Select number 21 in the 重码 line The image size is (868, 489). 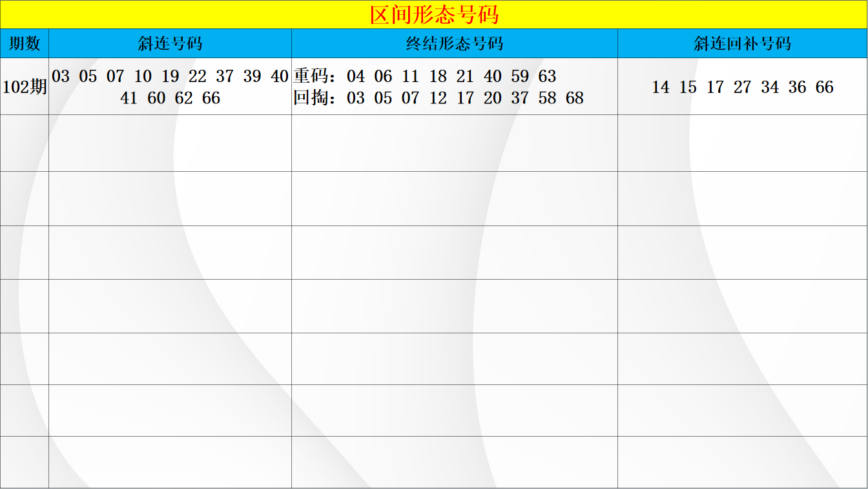(465, 76)
